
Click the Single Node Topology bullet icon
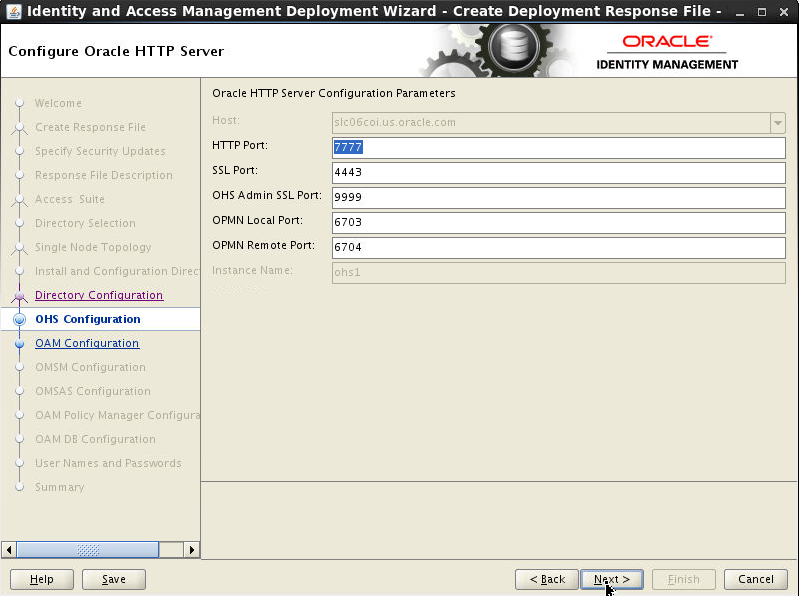coord(19,247)
